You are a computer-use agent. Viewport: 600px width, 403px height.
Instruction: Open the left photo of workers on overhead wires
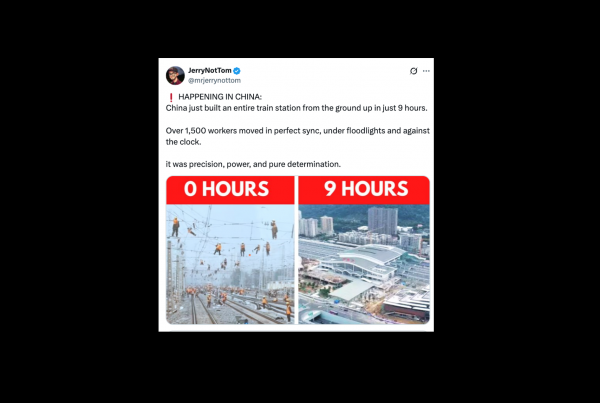point(230,264)
